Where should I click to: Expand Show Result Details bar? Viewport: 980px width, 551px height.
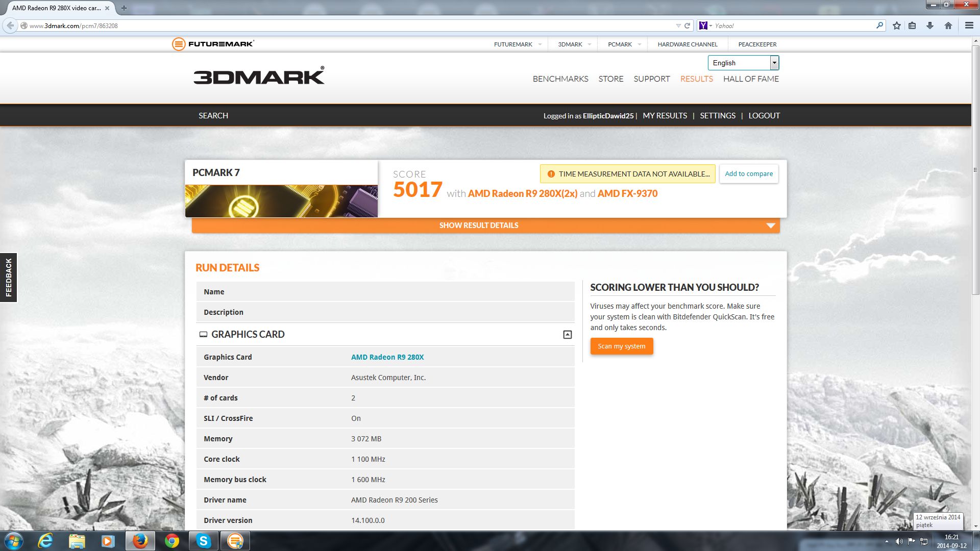[485, 226]
